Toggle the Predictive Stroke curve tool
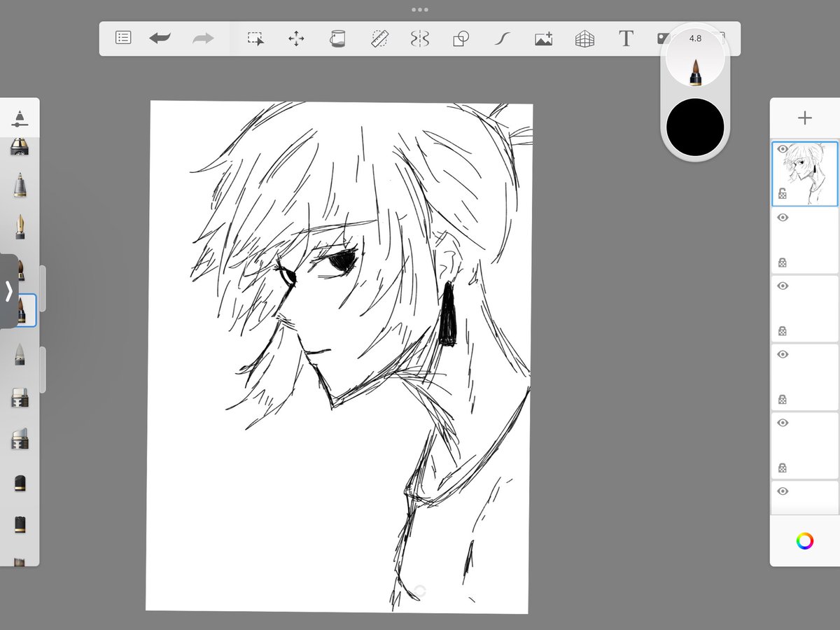Screen dimensions: 840x630 502,38
